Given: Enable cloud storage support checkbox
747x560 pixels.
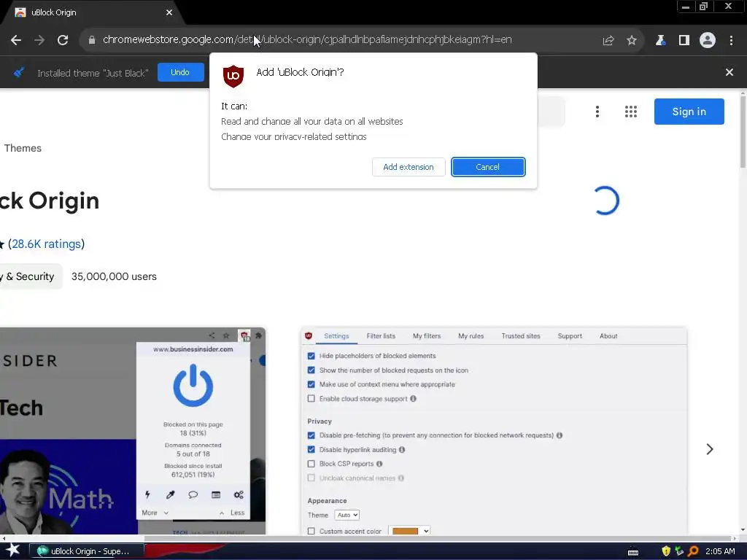Looking at the screenshot, I should pyautogui.click(x=311, y=399).
